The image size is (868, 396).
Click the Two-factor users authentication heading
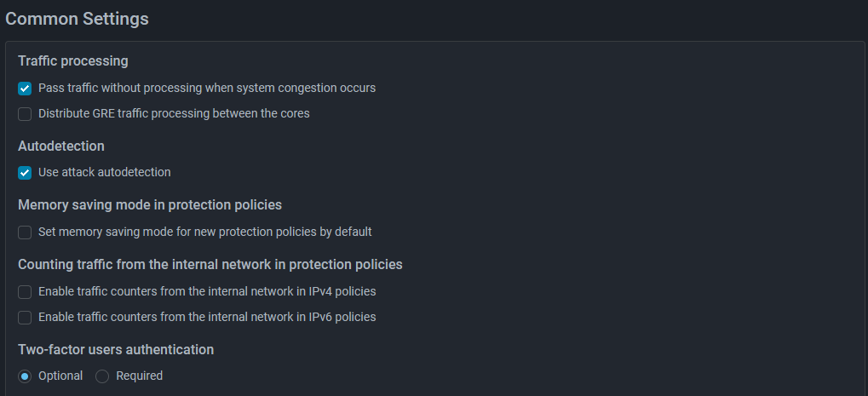[116, 349]
